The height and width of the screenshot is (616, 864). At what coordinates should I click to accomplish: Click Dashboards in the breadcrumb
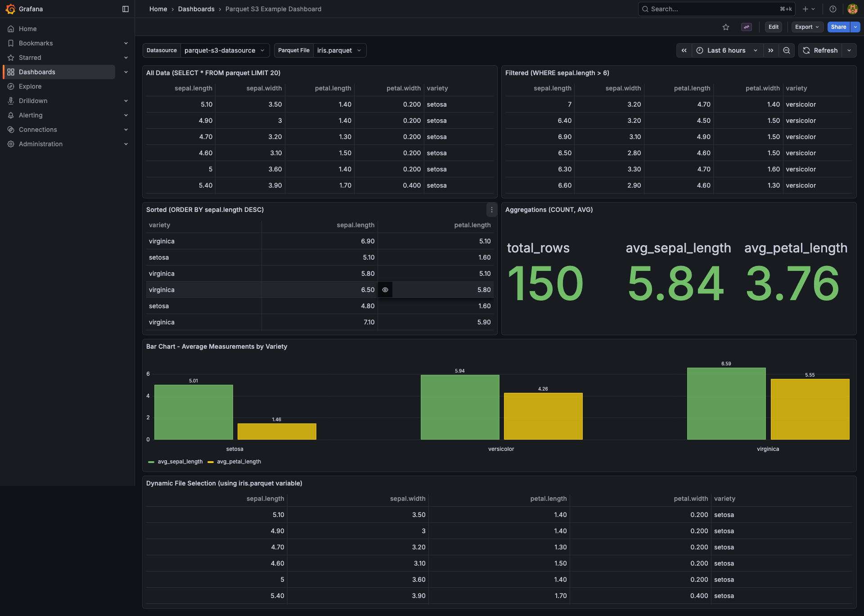tap(196, 9)
